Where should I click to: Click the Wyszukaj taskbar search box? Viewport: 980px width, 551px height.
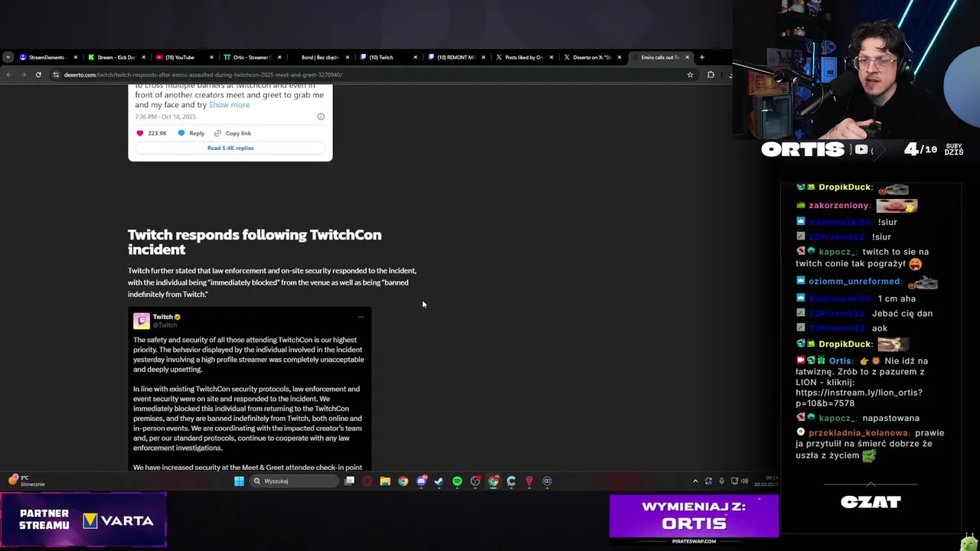coord(295,481)
